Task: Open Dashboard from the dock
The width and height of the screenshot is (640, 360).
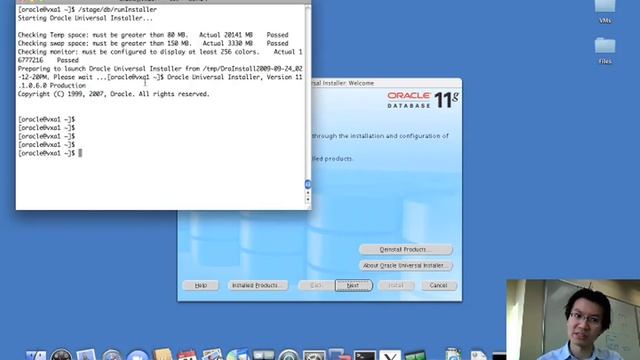Action: 61,355
